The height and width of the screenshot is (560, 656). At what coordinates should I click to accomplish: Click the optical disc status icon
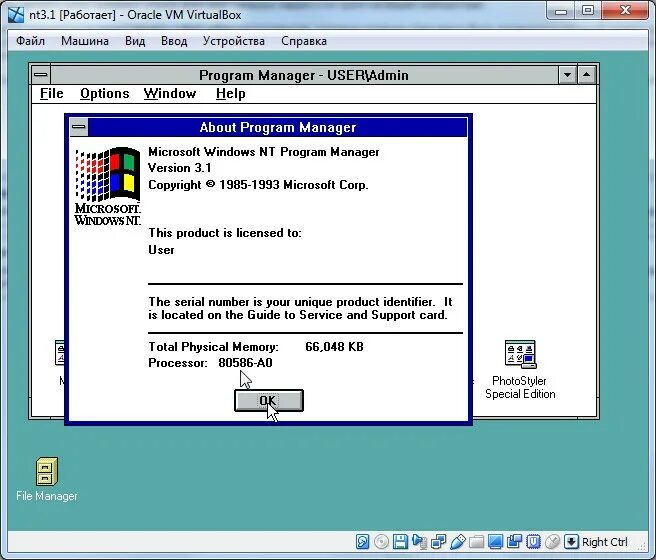click(x=381, y=542)
